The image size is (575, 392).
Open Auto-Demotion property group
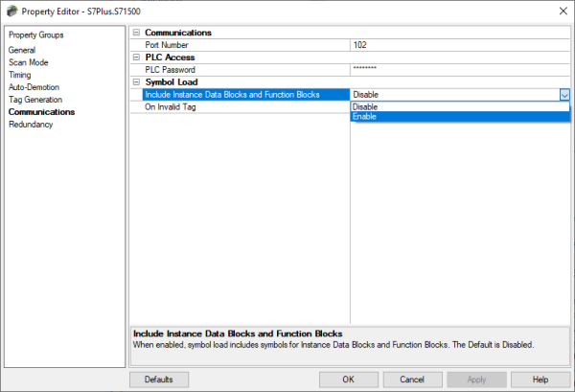34,87
